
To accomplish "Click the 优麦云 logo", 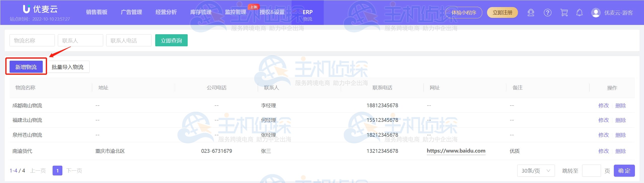I will point(40,9).
